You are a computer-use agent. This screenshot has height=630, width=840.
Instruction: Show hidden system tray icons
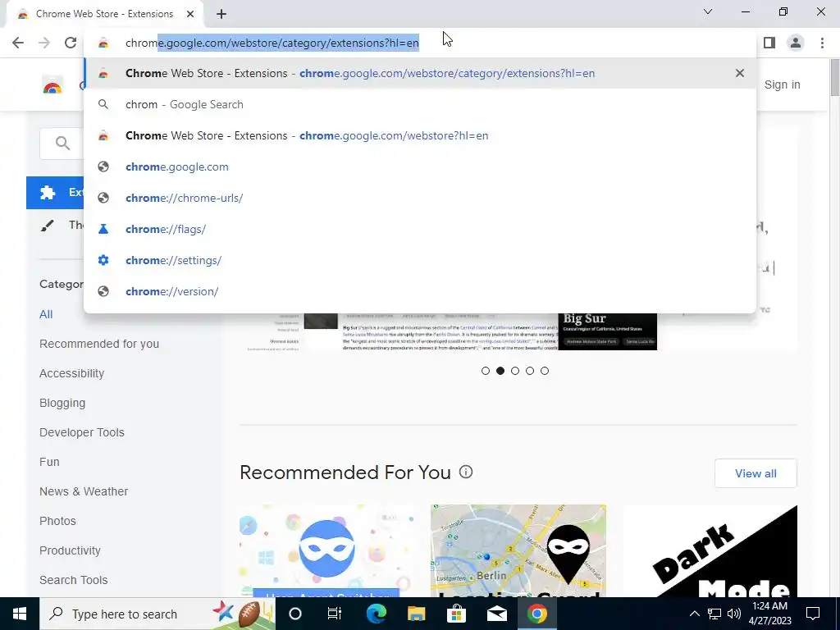[694, 614]
